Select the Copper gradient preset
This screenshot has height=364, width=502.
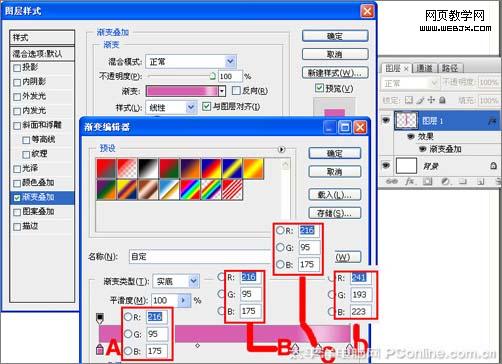[x=148, y=190]
